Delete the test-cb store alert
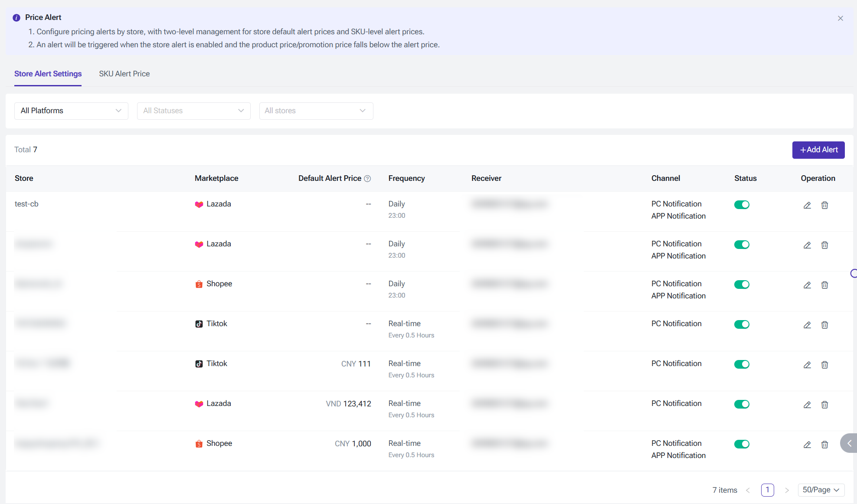Viewport: 857px width, 504px height. point(824,205)
